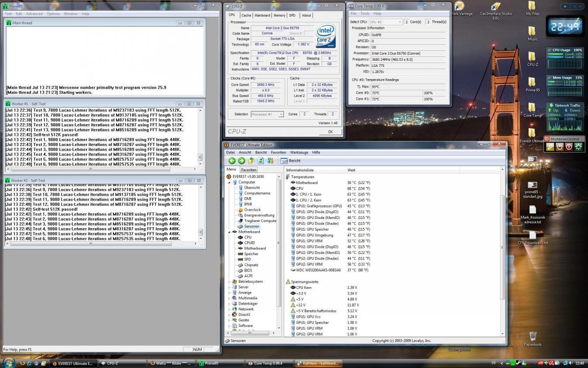Viewport: 588px width, 368px height.
Task: Open CFF Downloads.txt desktop file
Action: coord(533,237)
